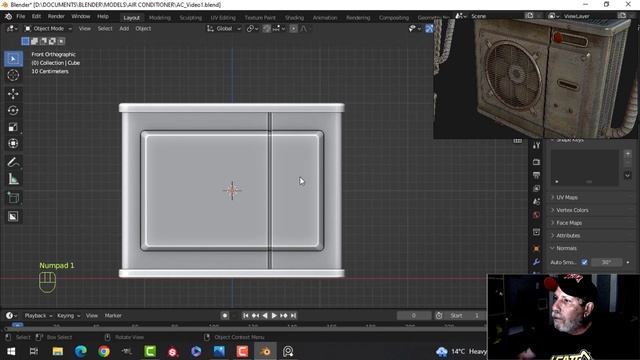This screenshot has width=640, height=360.
Task: Click the bottom tool below Add Cube
Action: click(13, 216)
